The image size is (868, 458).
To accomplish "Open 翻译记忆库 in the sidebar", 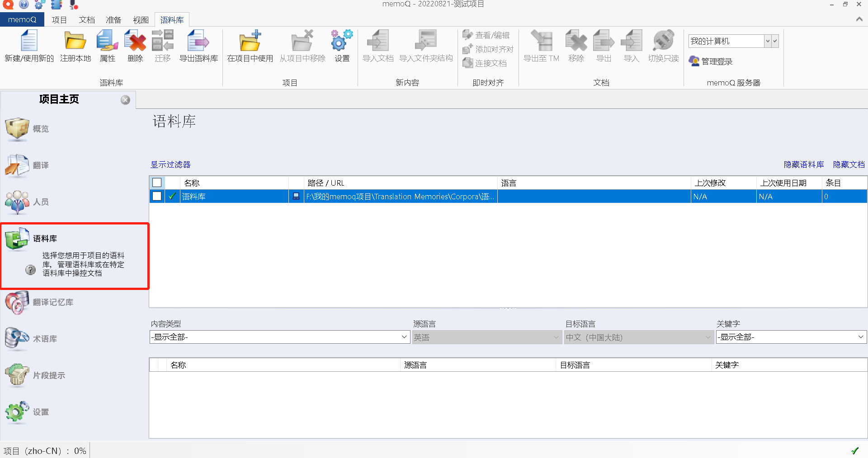I will tap(39, 302).
